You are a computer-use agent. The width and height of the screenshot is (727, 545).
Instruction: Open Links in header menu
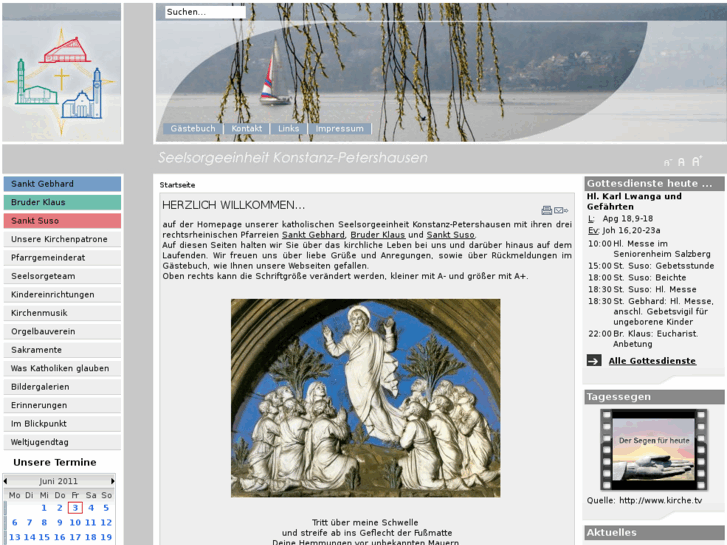pos(288,128)
